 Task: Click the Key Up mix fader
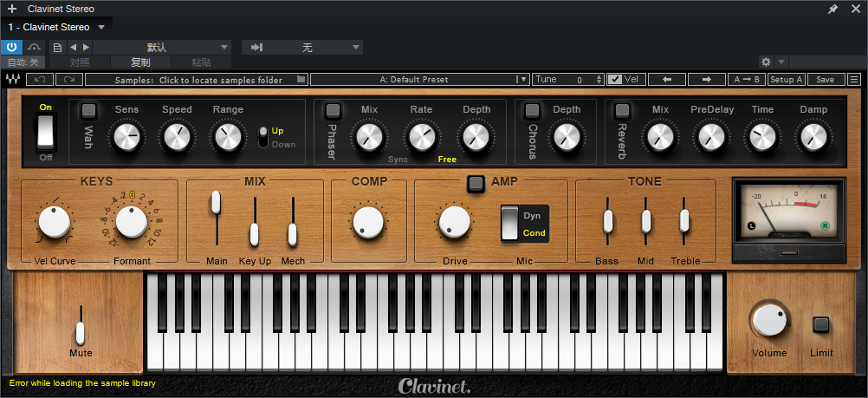click(254, 234)
